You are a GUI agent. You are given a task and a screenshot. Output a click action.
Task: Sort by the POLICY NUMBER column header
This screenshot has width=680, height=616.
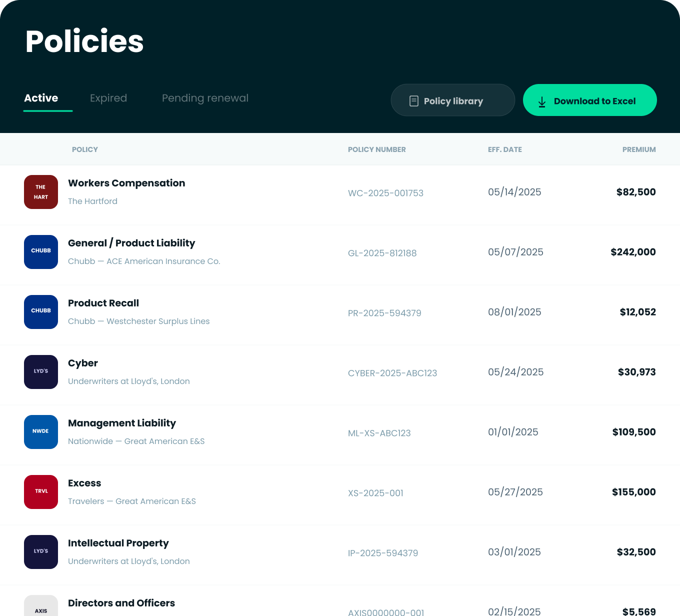pos(377,149)
